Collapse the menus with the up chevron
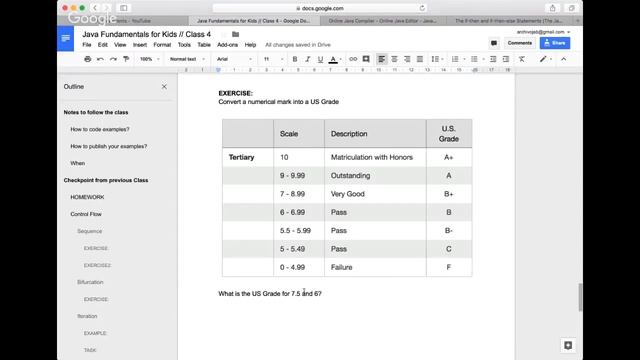The image size is (640, 360). tap(563, 59)
